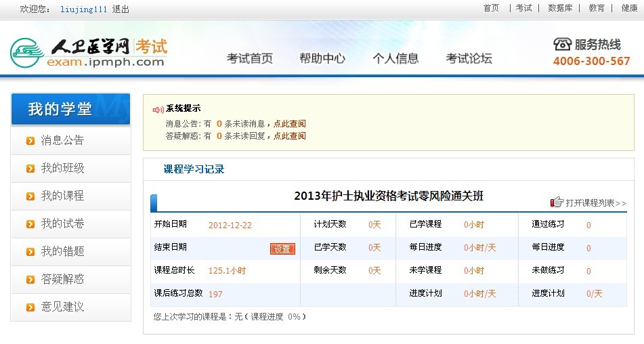Screen dimensions: 644x344
Task: Click the 系统提示 heading text
Action: coord(184,108)
